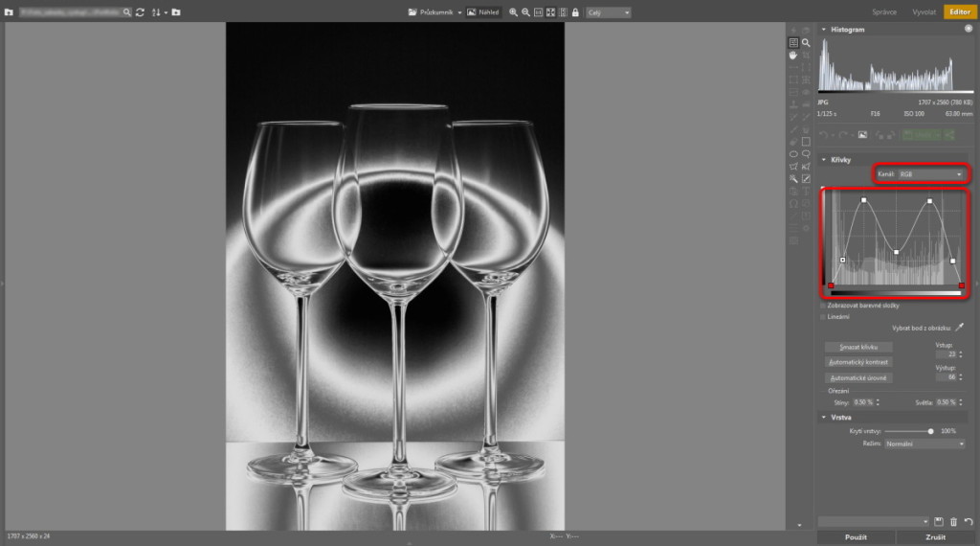This screenshot has height=546, width=980.
Task: Set zoom to 1:1 actual size
Action: coord(538,11)
